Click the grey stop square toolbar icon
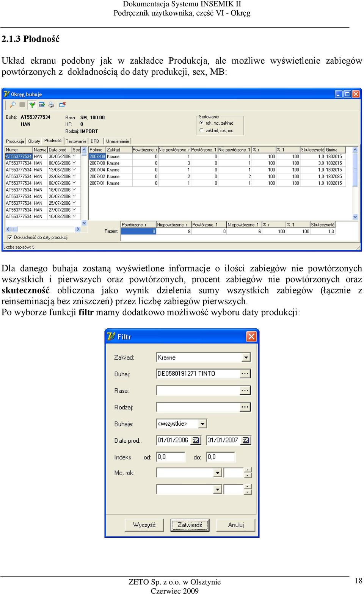Screen dimensions: 364x594 (22, 105)
